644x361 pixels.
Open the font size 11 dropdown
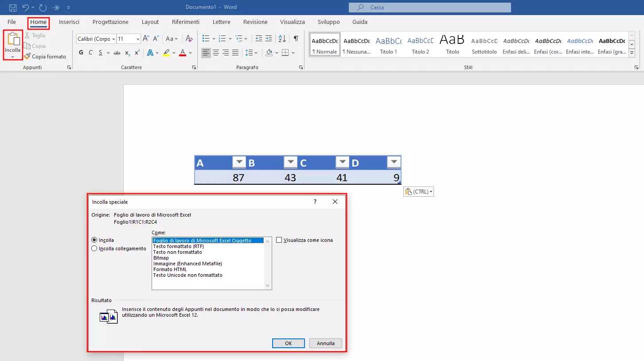tap(138, 39)
